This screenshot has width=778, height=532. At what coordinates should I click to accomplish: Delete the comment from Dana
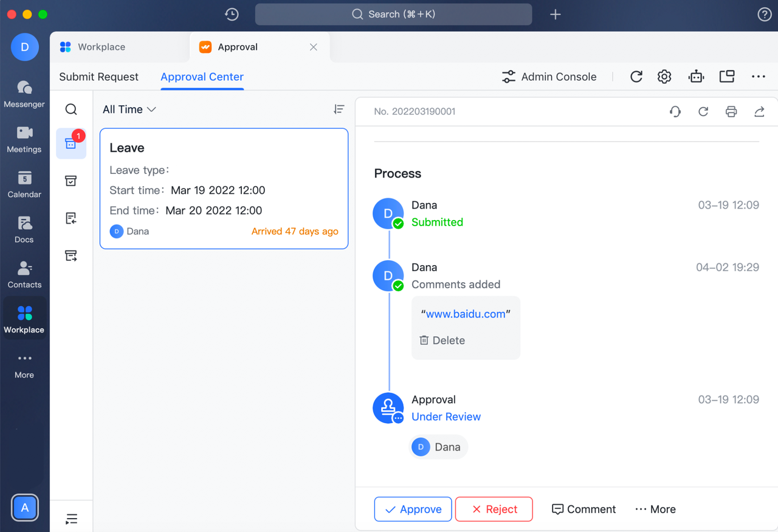coord(442,340)
